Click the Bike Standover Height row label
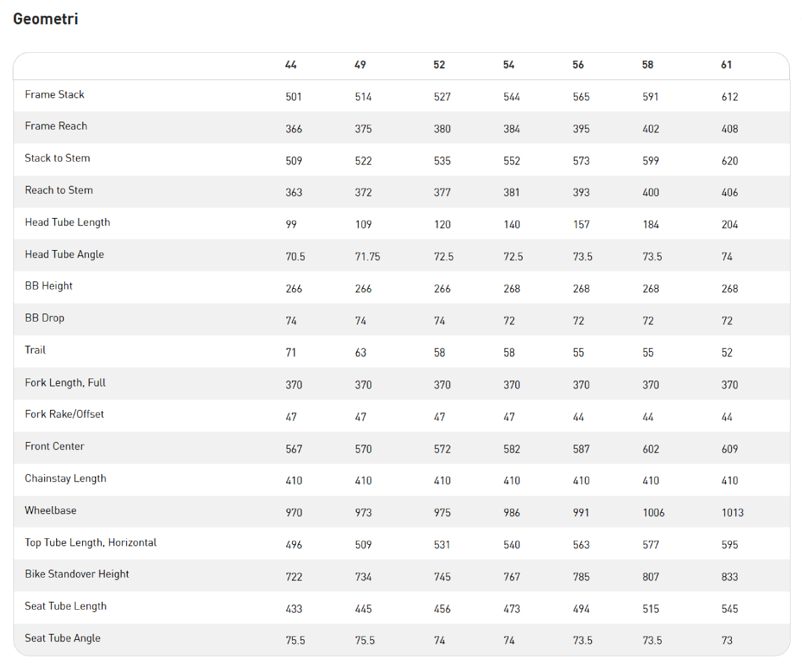The width and height of the screenshot is (802, 672). click(77, 574)
